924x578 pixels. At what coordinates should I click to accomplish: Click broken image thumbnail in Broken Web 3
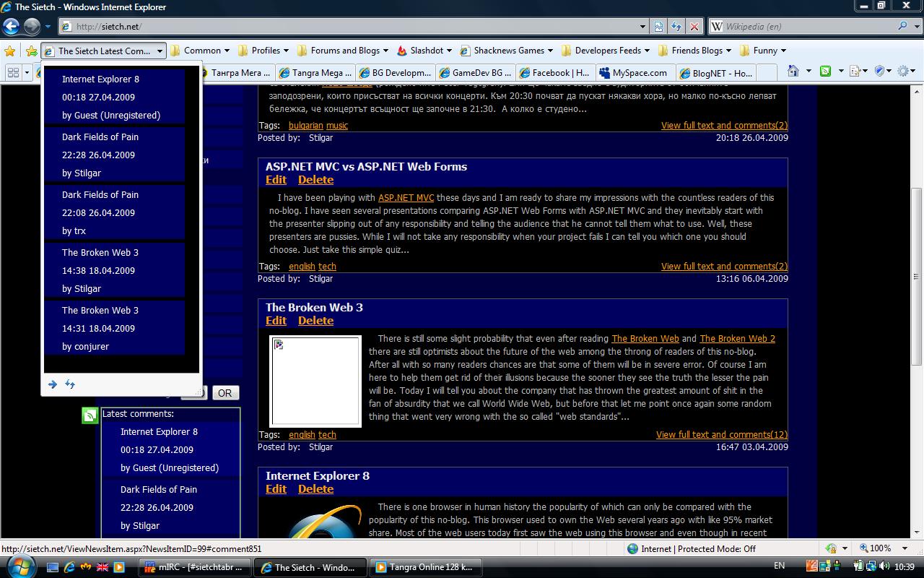click(x=315, y=381)
